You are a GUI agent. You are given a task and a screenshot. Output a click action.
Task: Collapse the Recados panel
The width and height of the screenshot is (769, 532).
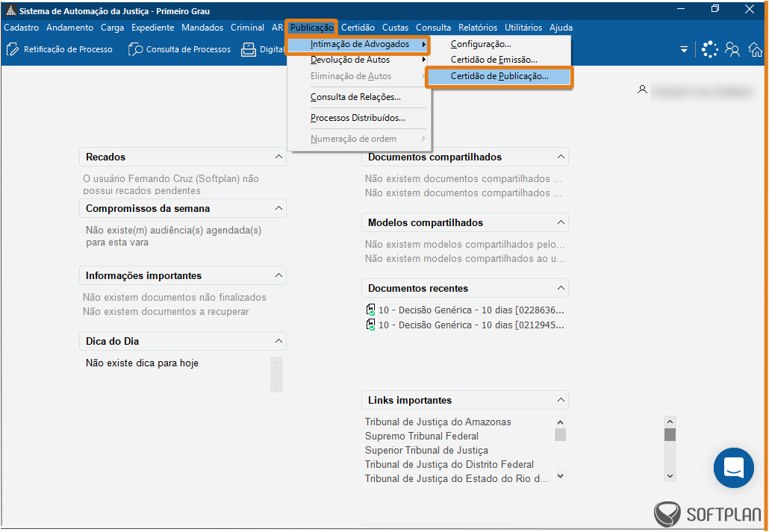(x=278, y=157)
